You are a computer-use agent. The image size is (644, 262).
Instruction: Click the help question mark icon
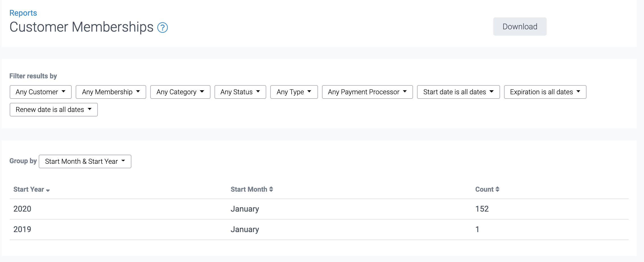pos(162,28)
